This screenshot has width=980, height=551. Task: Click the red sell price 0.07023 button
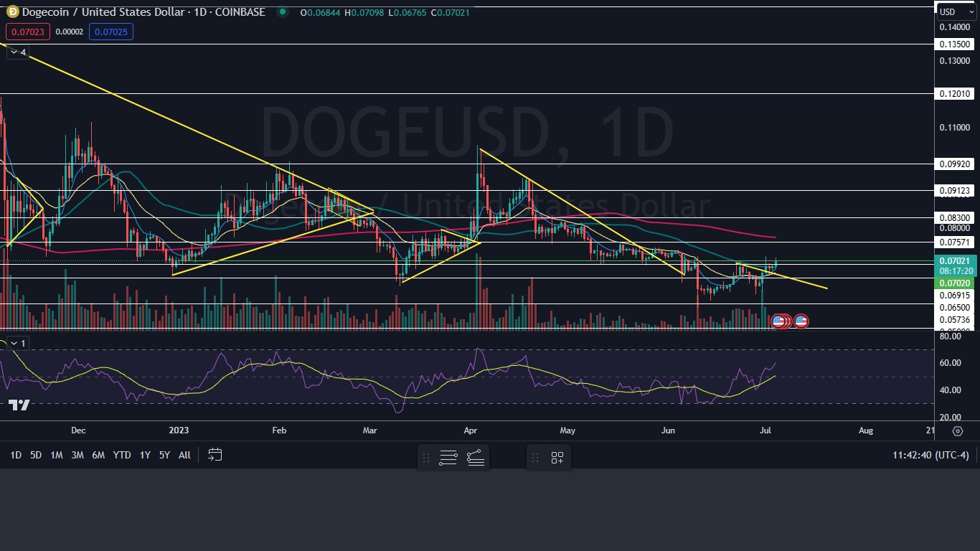click(25, 32)
